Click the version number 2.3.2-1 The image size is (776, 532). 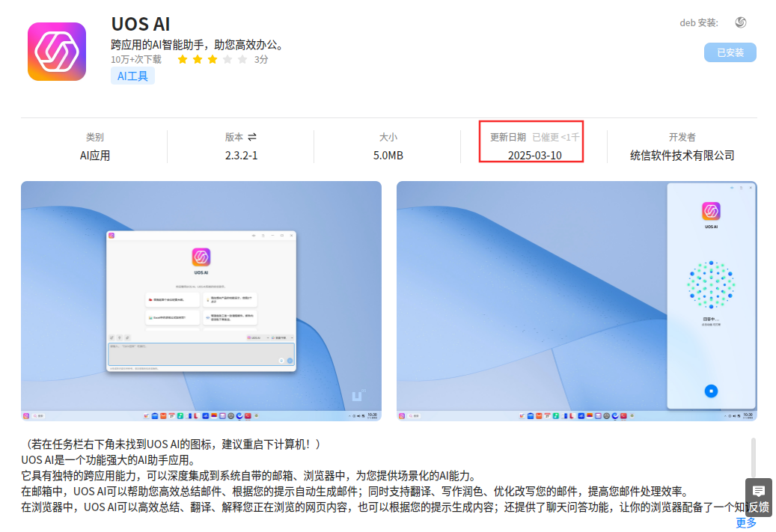(242, 156)
